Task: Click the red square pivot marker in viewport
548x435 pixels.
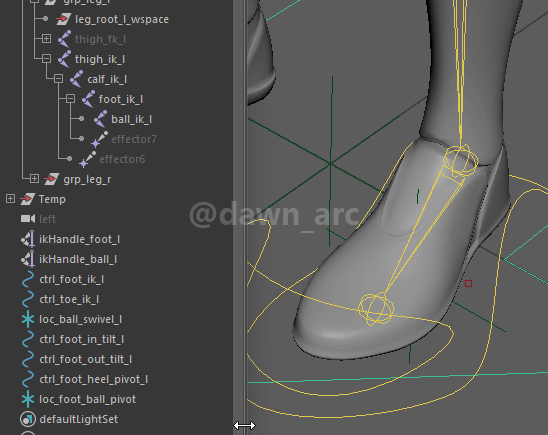Action: pyautogui.click(x=468, y=283)
